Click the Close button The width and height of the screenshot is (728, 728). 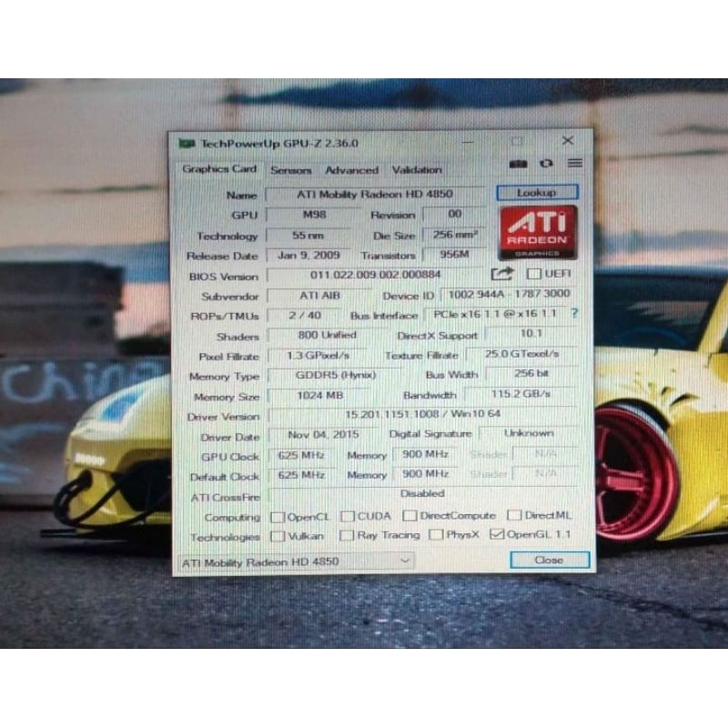[550, 560]
